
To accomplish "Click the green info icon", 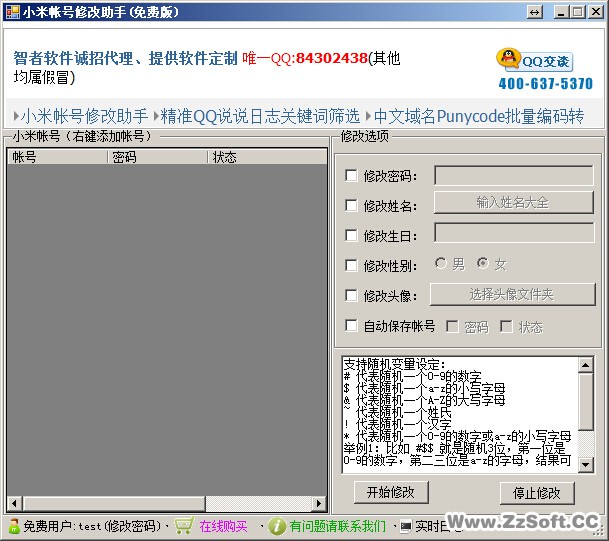I will click(x=277, y=526).
